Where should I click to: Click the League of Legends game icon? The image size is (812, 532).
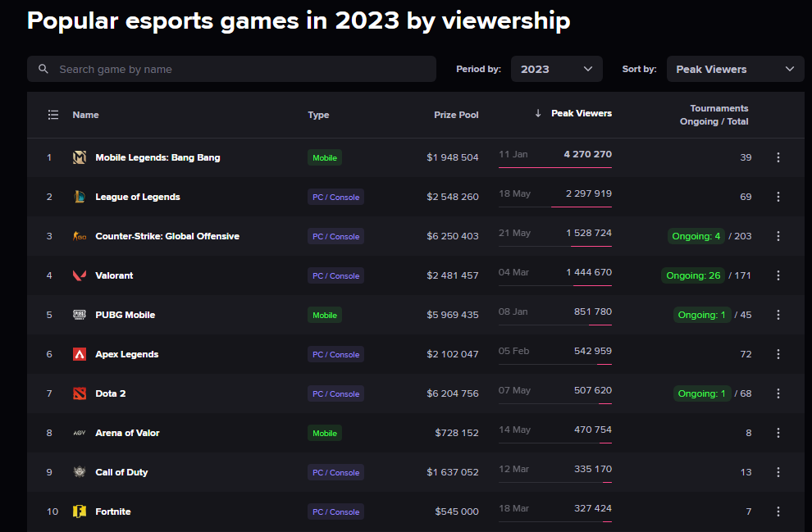(x=80, y=197)
